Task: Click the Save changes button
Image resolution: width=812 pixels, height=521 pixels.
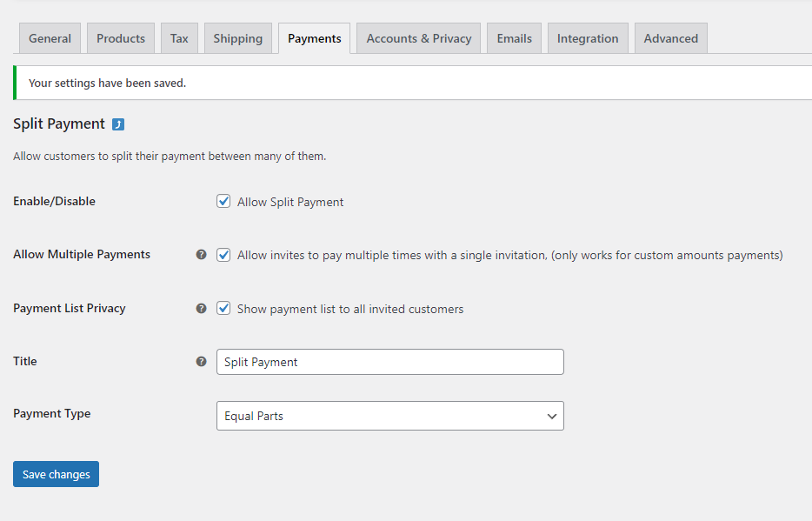Action: [56, 474]
